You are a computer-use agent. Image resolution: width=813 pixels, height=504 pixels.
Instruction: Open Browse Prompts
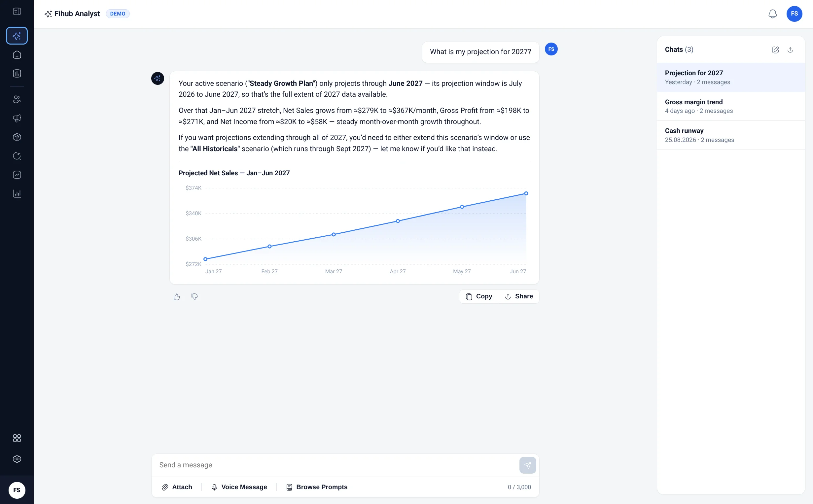[317, 487]
